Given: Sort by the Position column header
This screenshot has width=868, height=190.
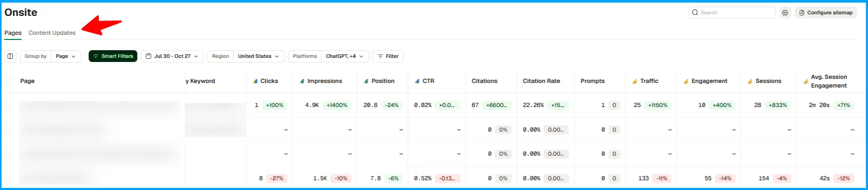Looking at the screenshot, I should (x=383, y=81).
